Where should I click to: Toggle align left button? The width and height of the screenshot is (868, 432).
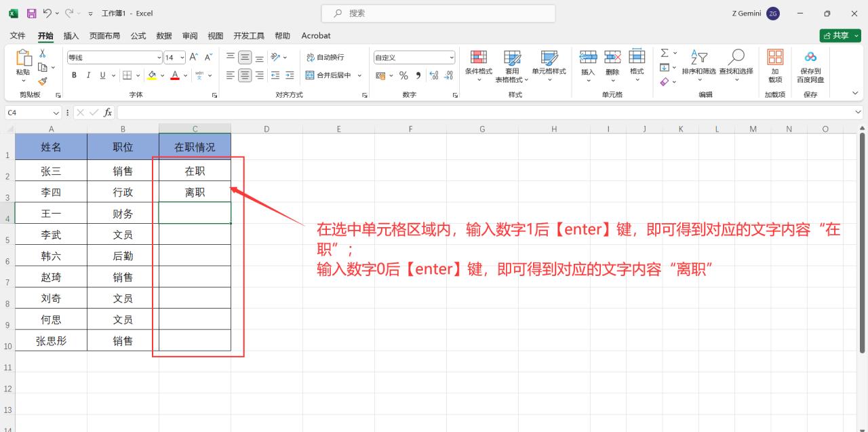231,75
